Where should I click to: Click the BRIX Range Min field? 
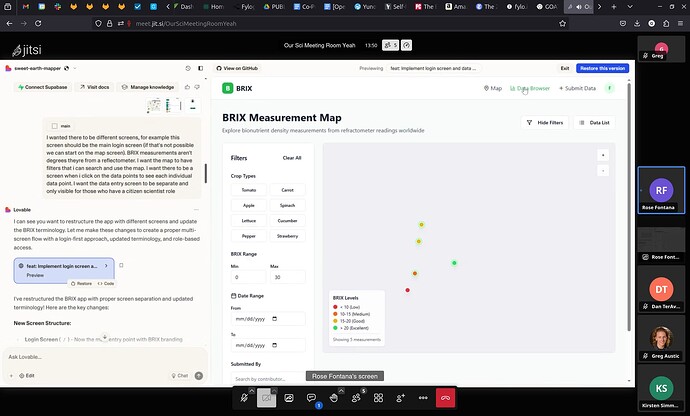[248, 277]
